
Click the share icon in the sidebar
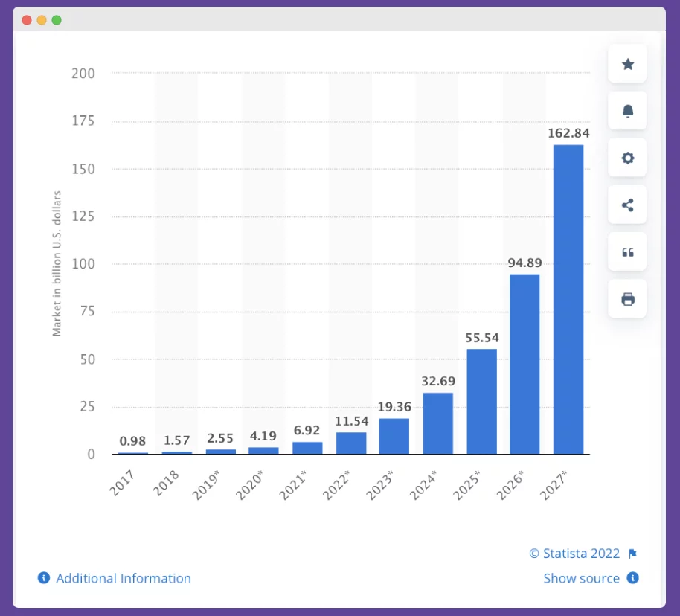click(x=627, y=205)
